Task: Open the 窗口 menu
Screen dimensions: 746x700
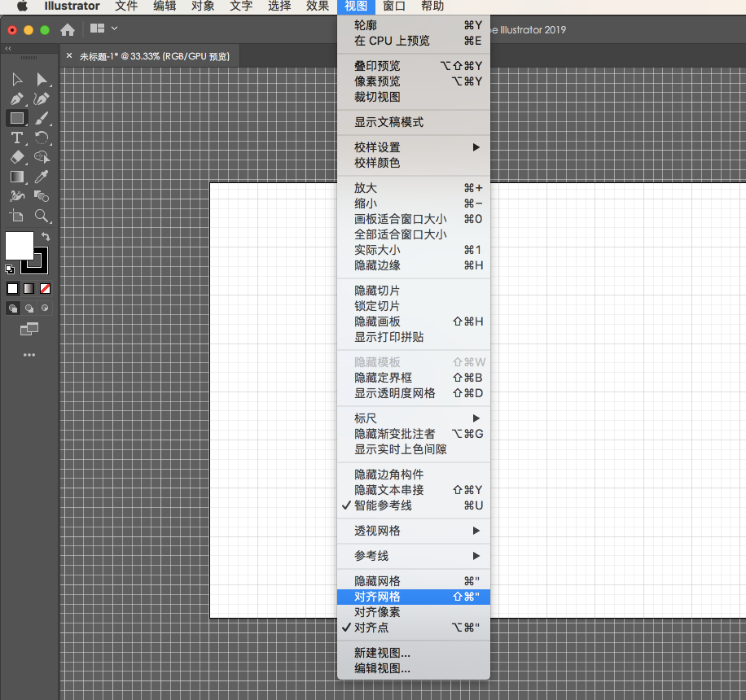Action: coord(394,7)
